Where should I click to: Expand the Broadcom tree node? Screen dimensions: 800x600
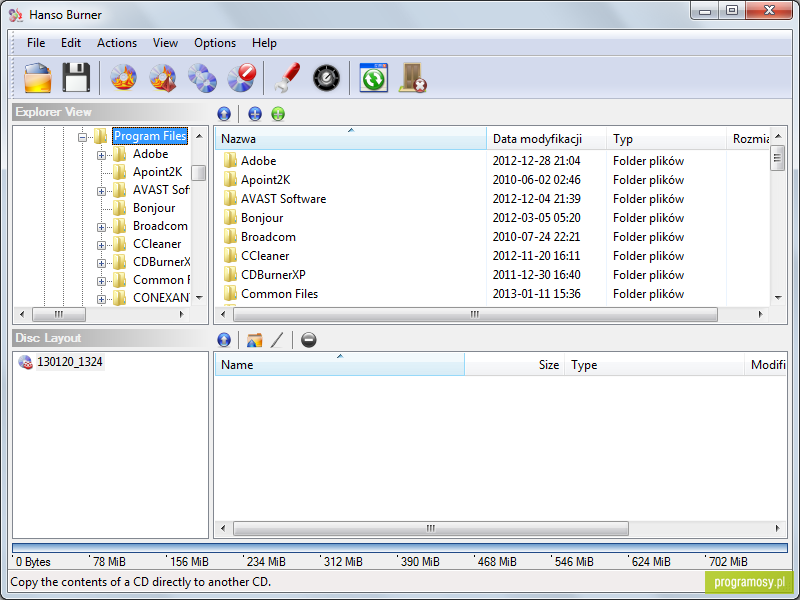click(101, 227)
